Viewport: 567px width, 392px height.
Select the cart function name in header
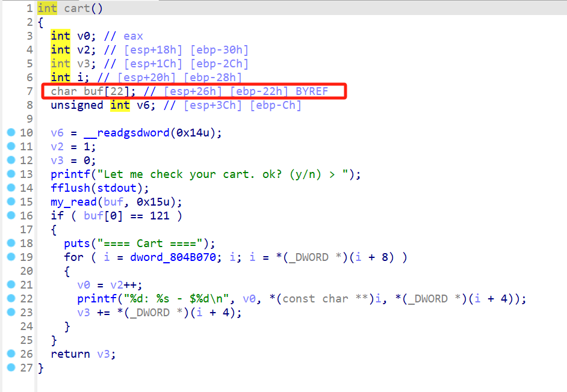pyautogui.click(x=77, y=8)
